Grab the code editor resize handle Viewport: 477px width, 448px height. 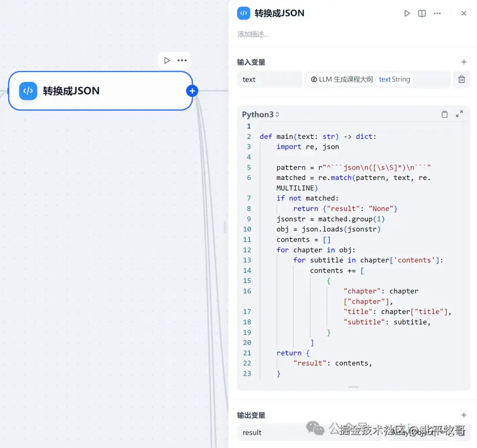pyautogui.click(x=353, y=387)
